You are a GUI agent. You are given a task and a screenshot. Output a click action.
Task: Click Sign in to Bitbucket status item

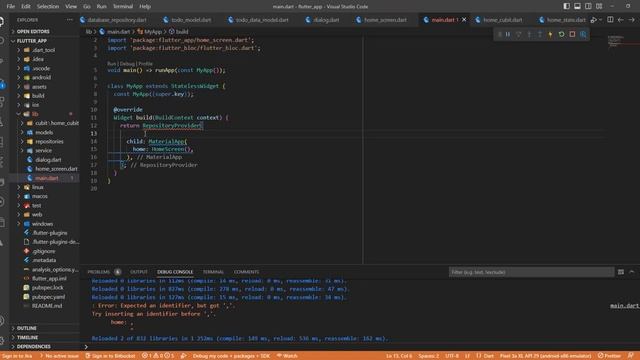[110, 356]
